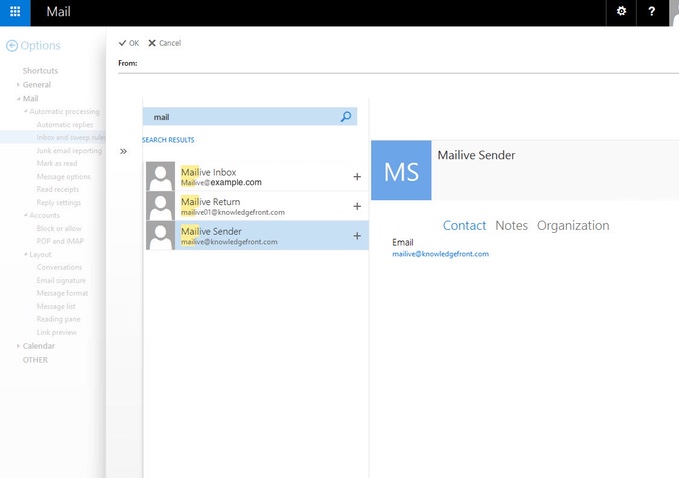Click the search magnifier icon
Viewport: 679px width, 478px height.
coord(346,117)
